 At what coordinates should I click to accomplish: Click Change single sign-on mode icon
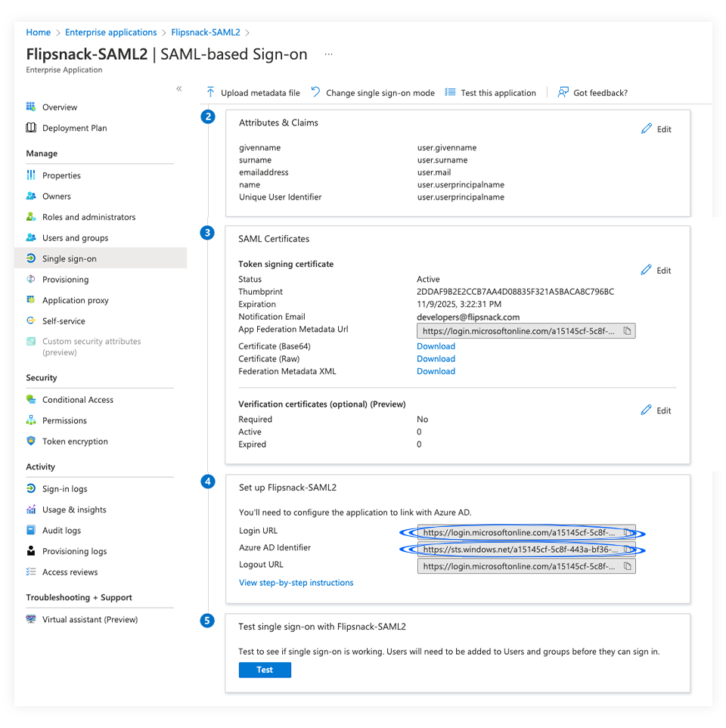tap(315, 92)
